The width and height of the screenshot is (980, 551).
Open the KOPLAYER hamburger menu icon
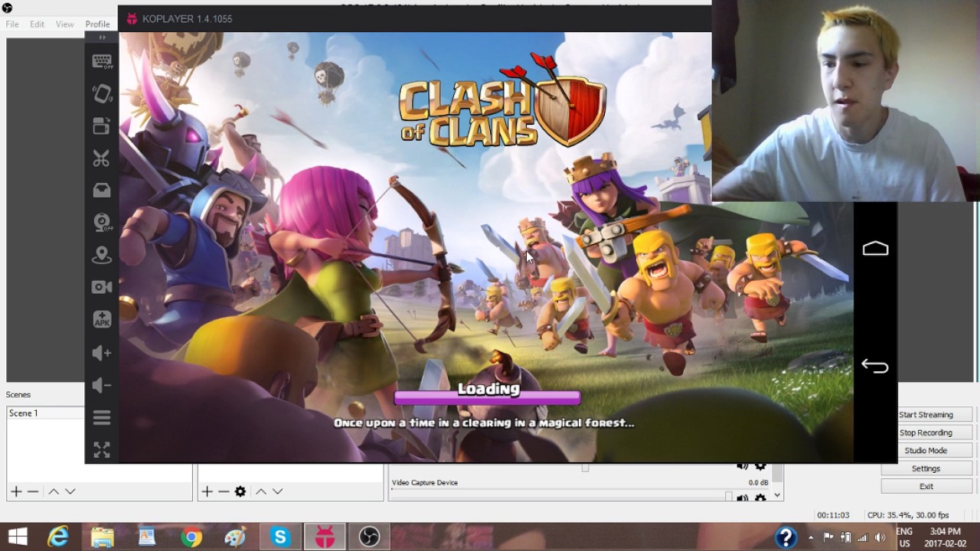tap(102, 417)
